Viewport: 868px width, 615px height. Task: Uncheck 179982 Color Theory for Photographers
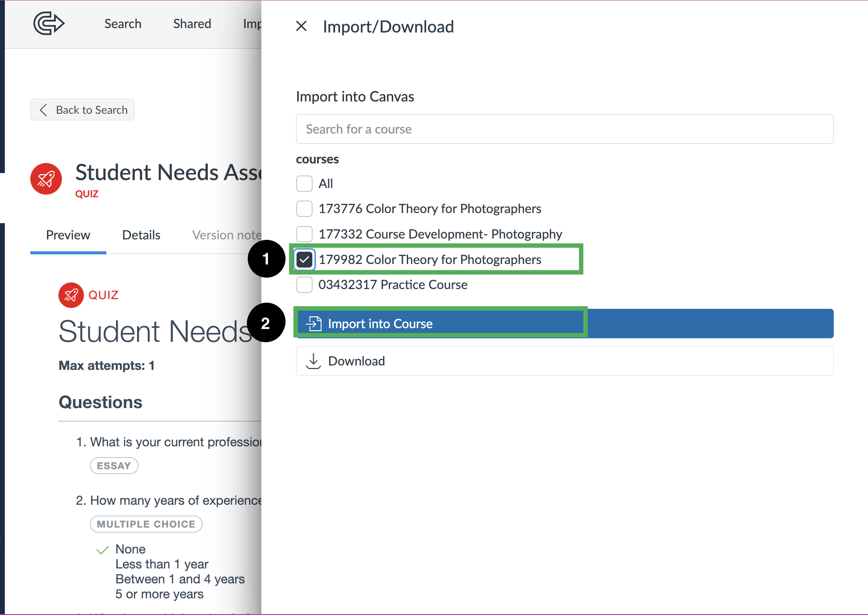304,260
